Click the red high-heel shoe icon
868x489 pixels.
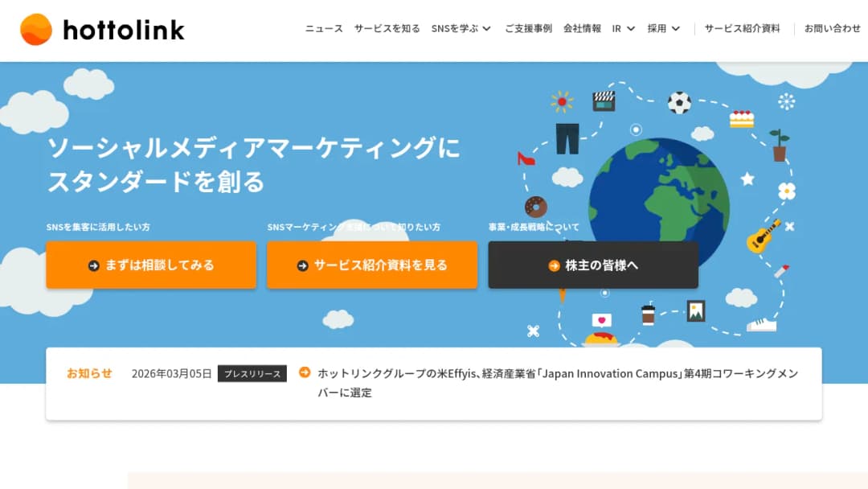[526, 158]
